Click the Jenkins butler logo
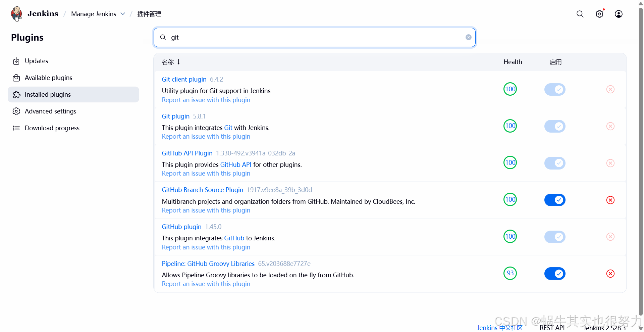 point(16,14)
